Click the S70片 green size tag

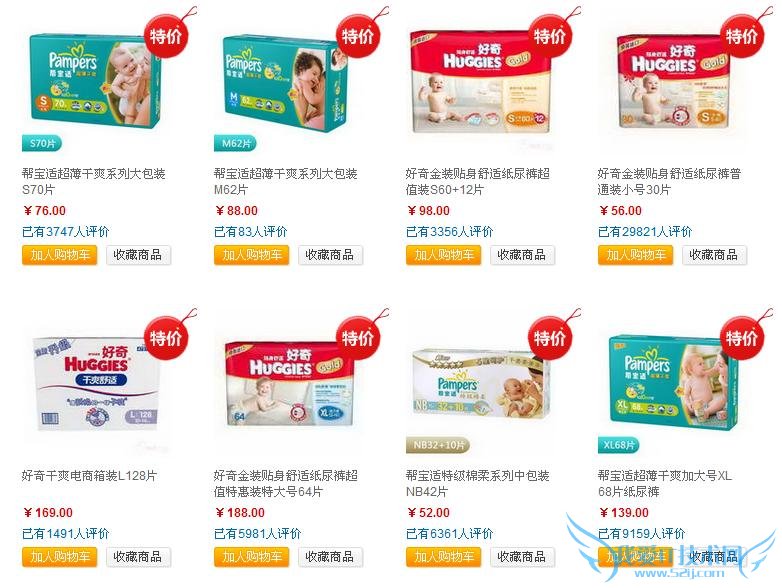click(42, 144)
